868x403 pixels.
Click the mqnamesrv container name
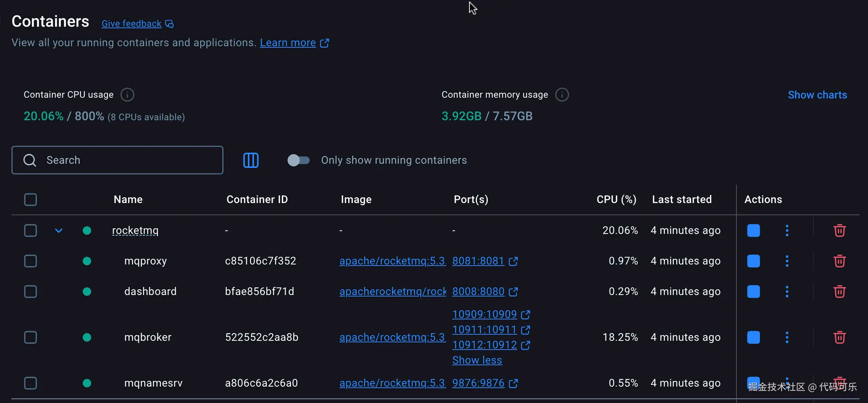(x=153, y=383)
